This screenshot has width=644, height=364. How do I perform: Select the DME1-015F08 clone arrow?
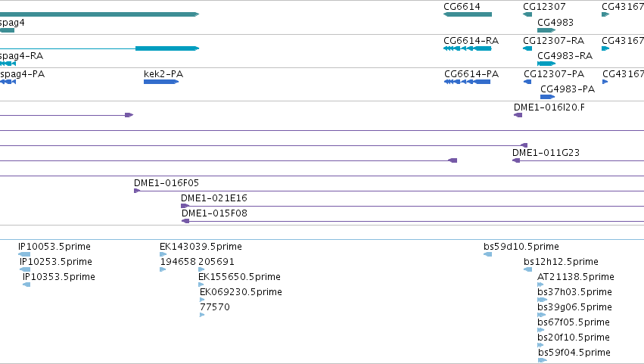point(185,221)
